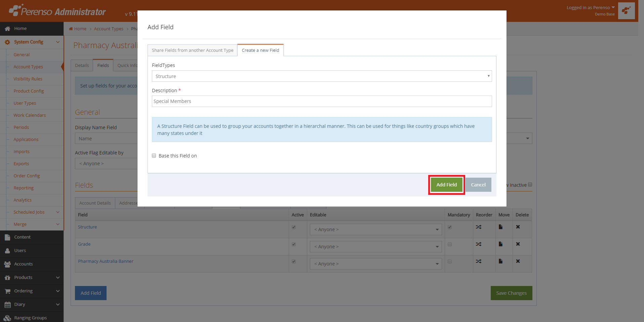The width and height of the screenshot is (644, 322).
Task: Click move icon for Pharmacy Australia Banner
Action: [500, 261]
